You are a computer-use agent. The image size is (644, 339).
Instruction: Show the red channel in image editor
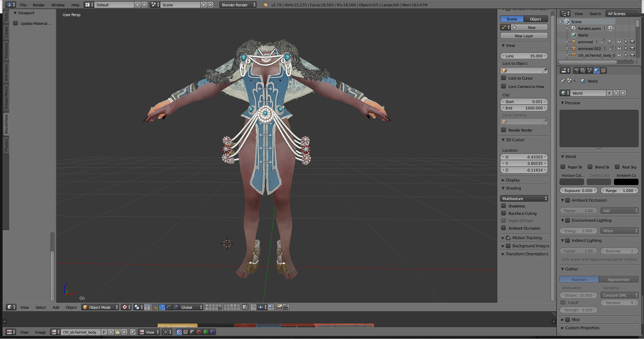(x=199, y=332)
